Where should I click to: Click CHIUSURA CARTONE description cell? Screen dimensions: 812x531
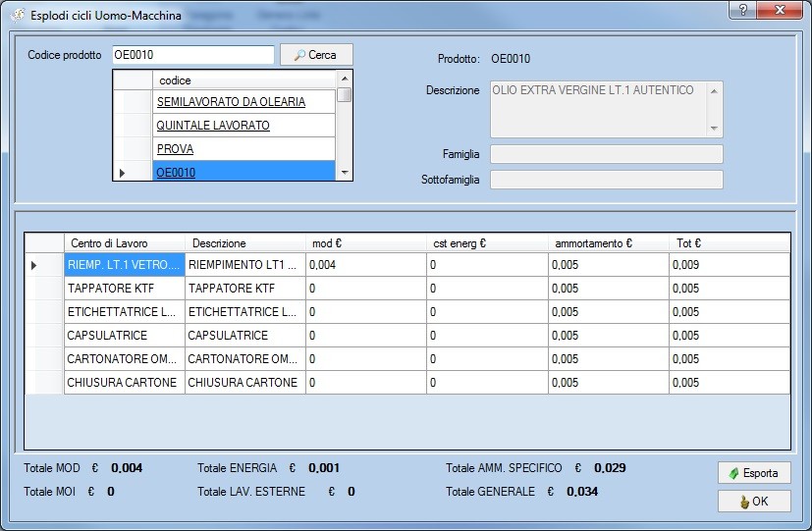(x=245, y=383)
